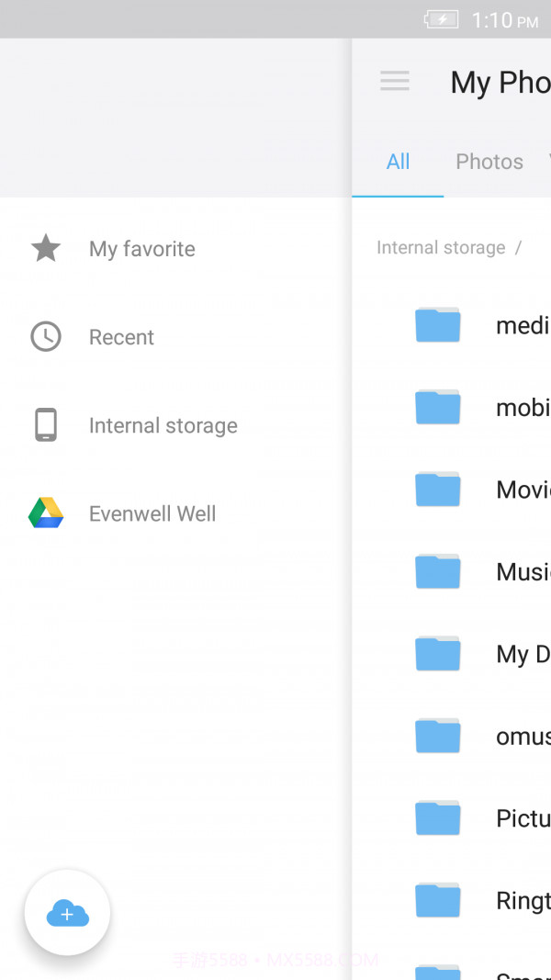Screen dimensions: 551x980
Task: Open the mobi folder icon
Action: (437, 407)
